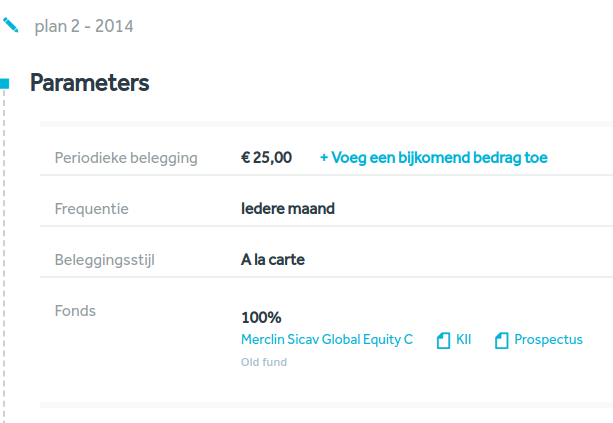Open the Merclin Sicav Global Equity C fund

(x=327, y=340)
